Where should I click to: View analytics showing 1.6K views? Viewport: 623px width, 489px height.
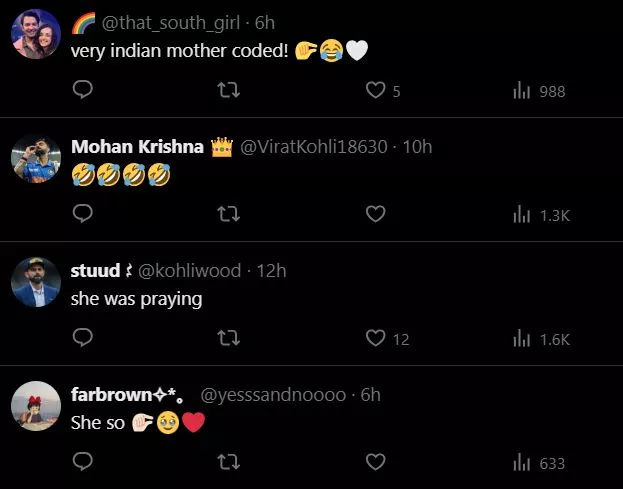542,339
